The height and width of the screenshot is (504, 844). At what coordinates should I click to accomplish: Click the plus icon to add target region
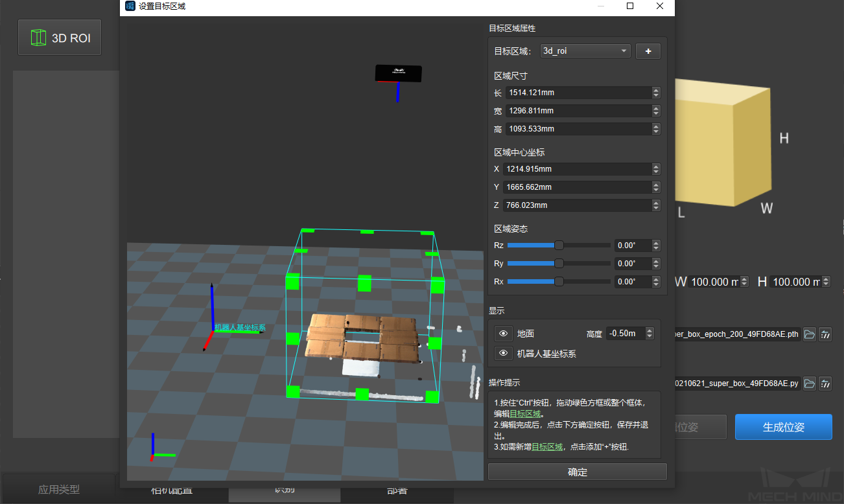[x=648, y=51]
